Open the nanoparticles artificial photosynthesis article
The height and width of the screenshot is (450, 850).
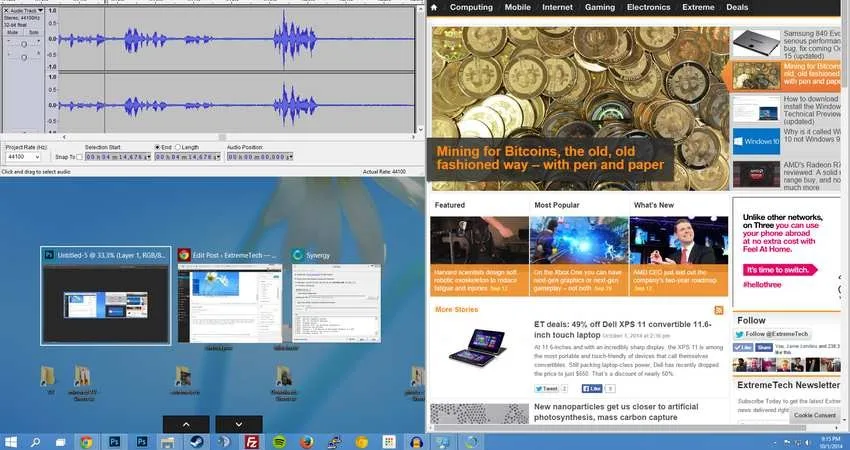[x=616, y=412]
